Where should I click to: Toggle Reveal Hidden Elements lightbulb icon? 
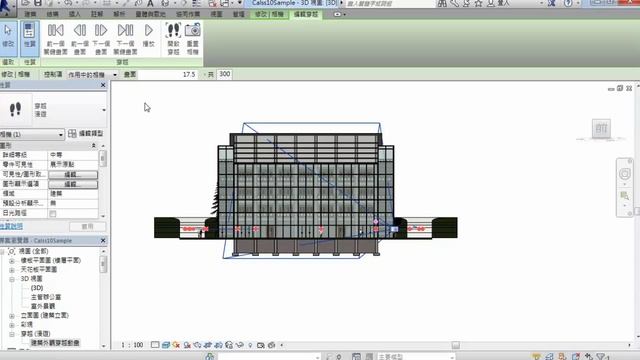[x=250, y=345]
